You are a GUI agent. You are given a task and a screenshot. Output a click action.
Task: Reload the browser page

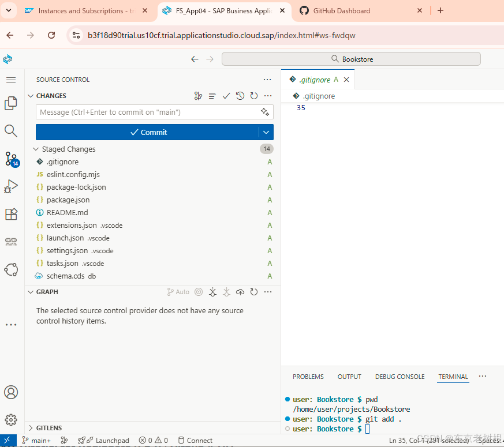pos(51,35)
